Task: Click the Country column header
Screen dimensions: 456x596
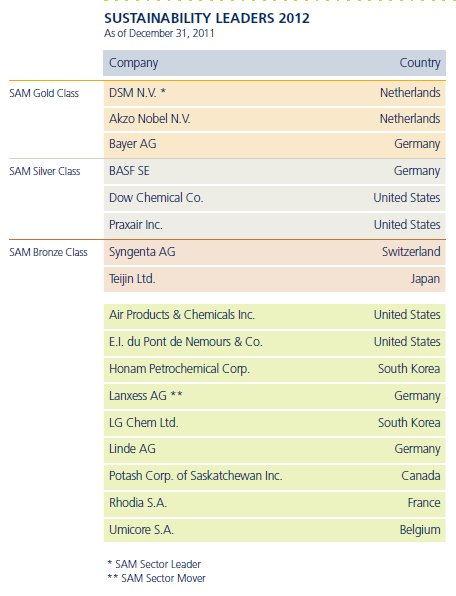Action: point(420,63)
